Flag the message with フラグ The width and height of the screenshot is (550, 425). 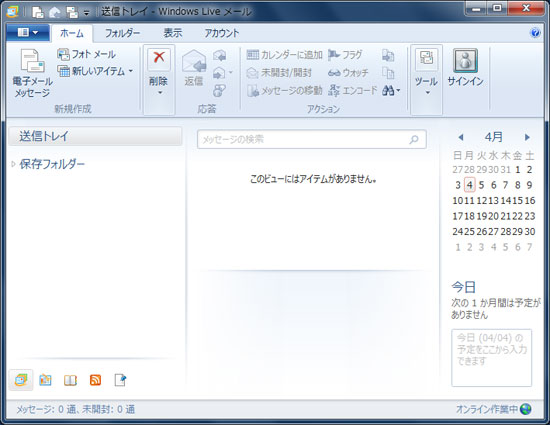(345, 55)
